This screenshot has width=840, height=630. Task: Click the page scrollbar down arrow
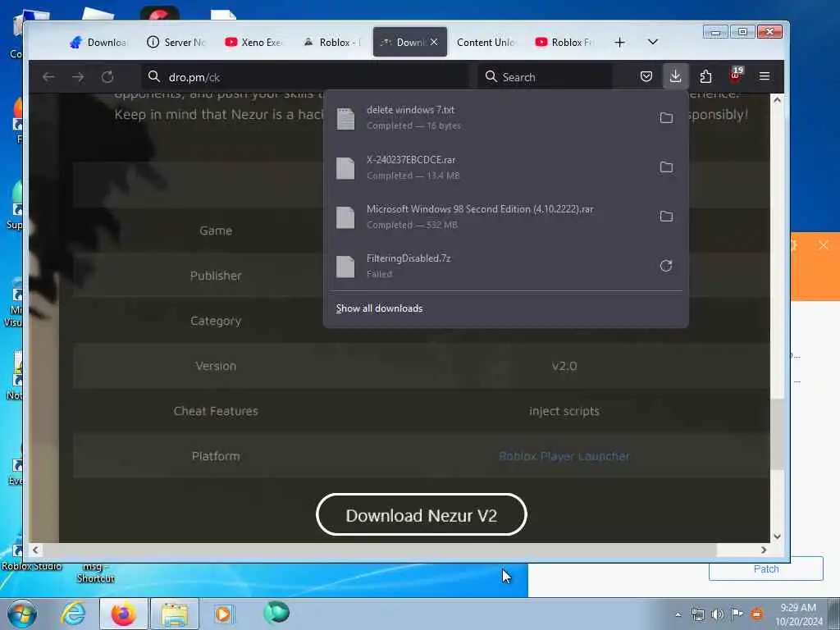click(x=778, y=536)
